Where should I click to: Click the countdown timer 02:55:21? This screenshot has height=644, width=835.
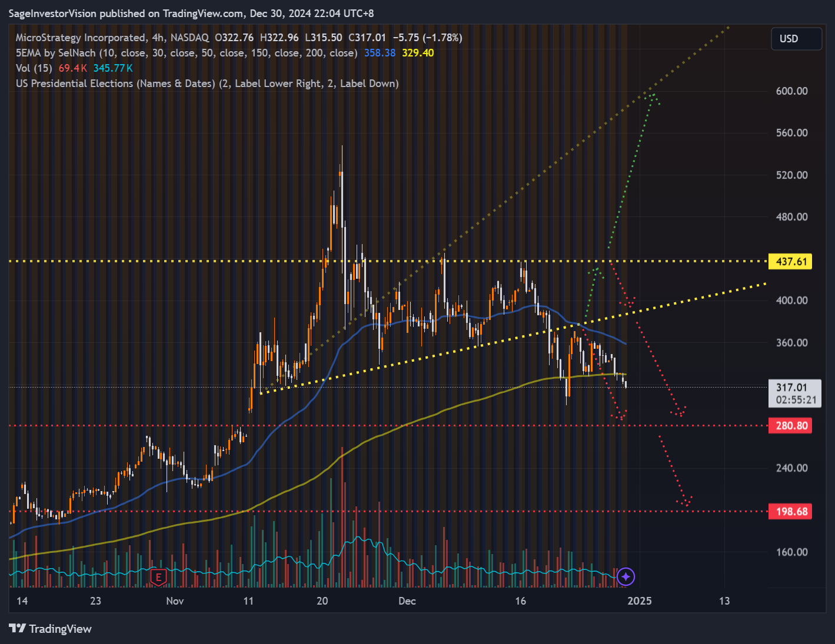point(796,400)
